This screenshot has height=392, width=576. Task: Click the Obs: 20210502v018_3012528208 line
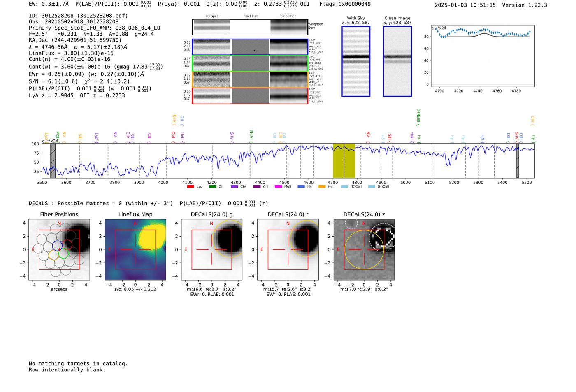[x=74, y=22]
